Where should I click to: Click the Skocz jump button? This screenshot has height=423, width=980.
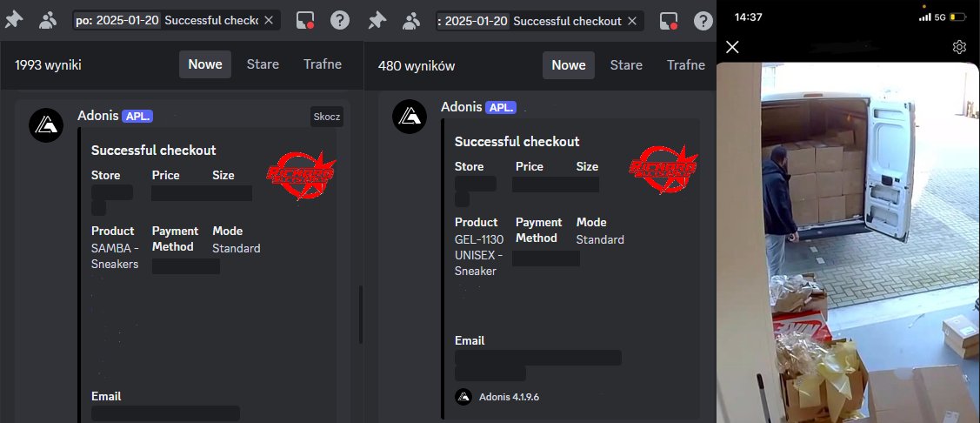point(327,117)
